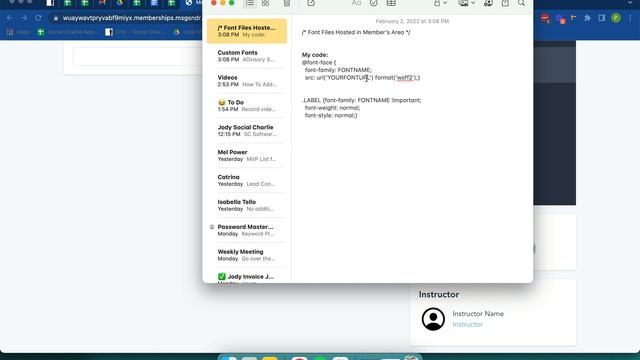Screen dimensions: 640x360
Task: Click the Chrome address bar URL
Action: pos(131,18)
